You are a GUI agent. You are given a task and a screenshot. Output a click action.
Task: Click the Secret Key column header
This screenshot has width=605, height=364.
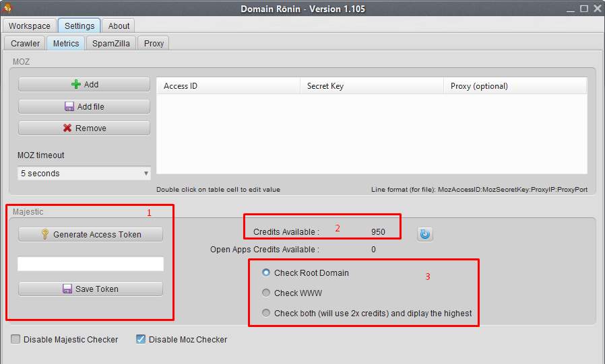372,86
